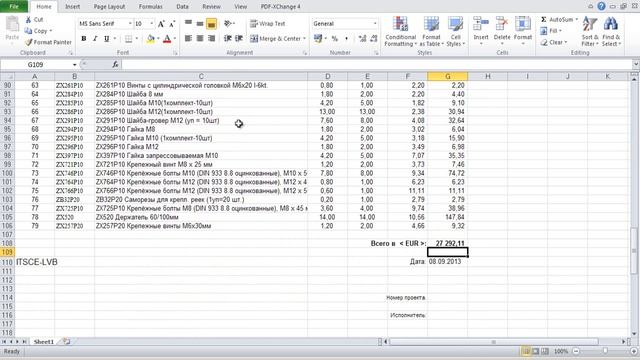Open Cell Styles gallery
The image size is (640, 360).
[455, 31]
